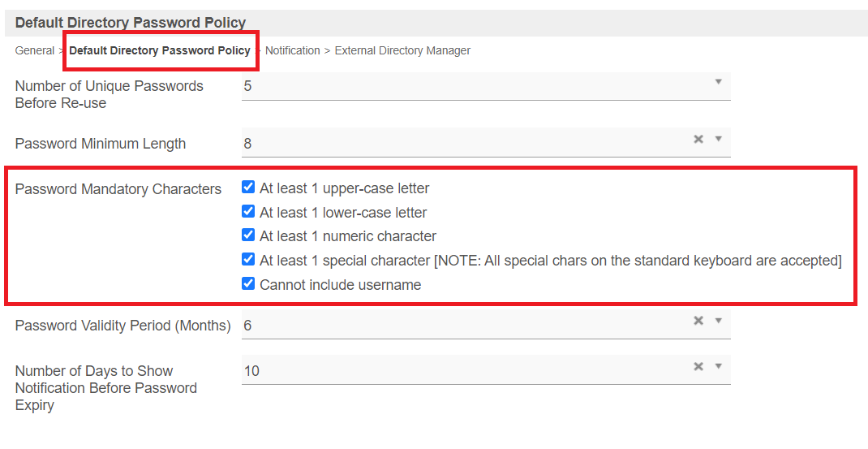Disable At least 1 numeric character
The image size is (868, 449).
248,235
